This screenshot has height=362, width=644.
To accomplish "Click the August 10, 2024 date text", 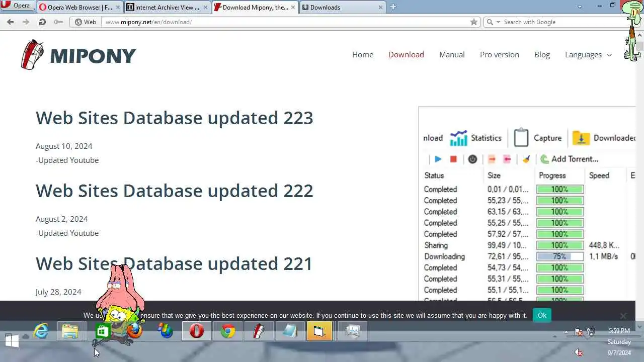I will (x=64, y=146).
